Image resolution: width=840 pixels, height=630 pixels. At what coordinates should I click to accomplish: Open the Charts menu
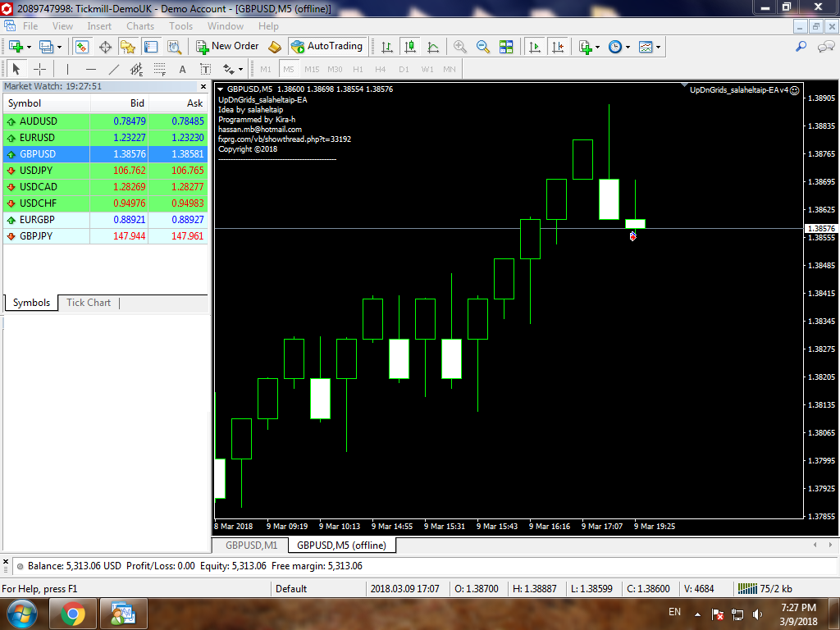[140, 26]
